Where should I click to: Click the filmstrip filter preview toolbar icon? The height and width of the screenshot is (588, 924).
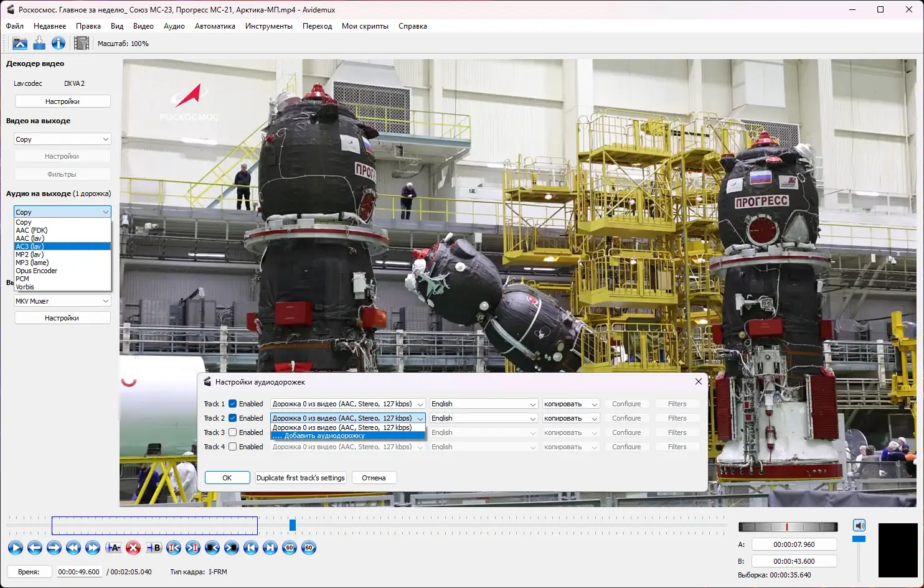[82, 43]
